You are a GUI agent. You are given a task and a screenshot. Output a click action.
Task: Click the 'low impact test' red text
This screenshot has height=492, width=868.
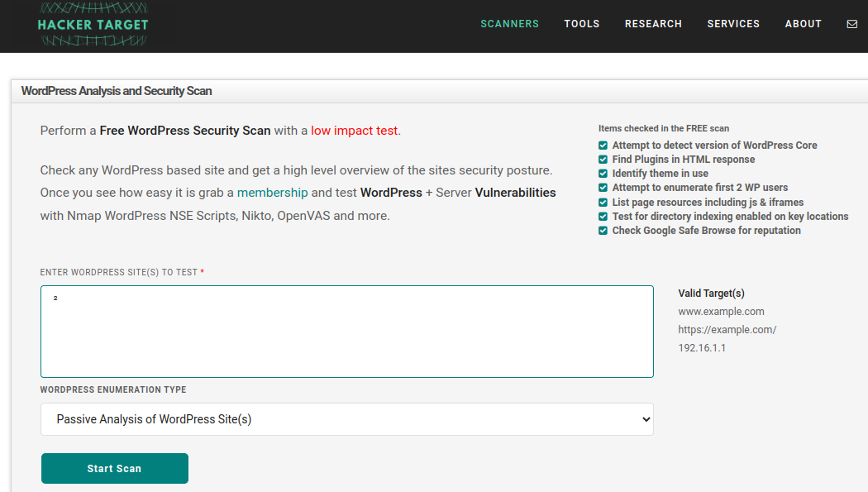click(355, 131)
